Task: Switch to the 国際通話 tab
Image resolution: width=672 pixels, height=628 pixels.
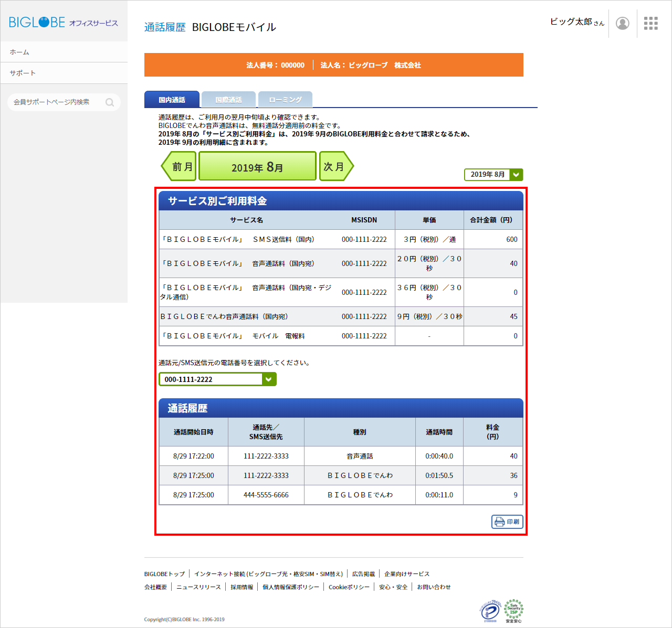Action: point(228,100)
